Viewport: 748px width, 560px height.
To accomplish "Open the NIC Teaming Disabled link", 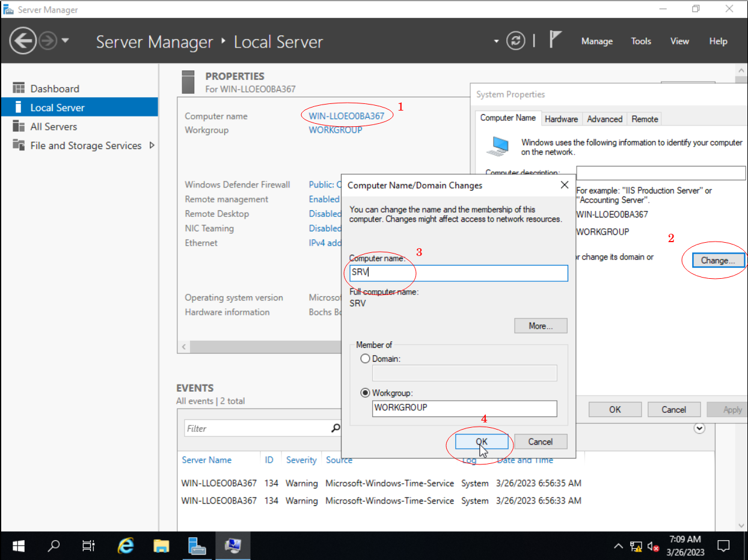I will pos(325,228).
